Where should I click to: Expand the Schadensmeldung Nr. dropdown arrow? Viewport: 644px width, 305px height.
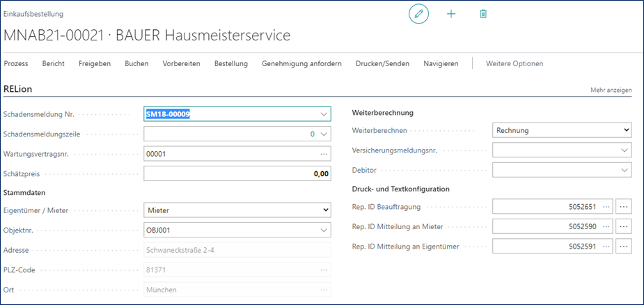pyautogui.click(x=324, y=115)
